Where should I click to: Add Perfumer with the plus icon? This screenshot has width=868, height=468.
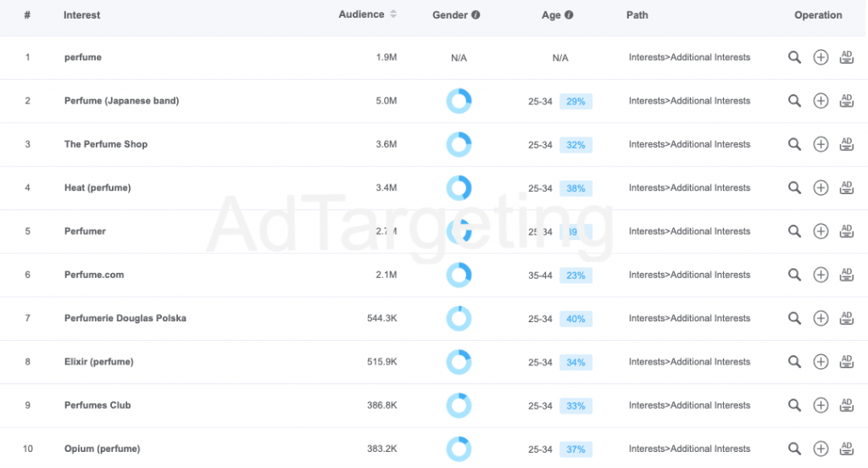821,231
